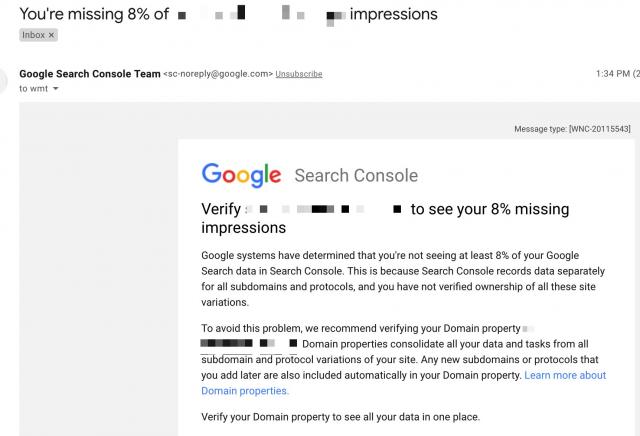Click the Inbox label chip text
The width and height of the screenshot is (640, 436).
pyautogui.click(x=33, y=35)
